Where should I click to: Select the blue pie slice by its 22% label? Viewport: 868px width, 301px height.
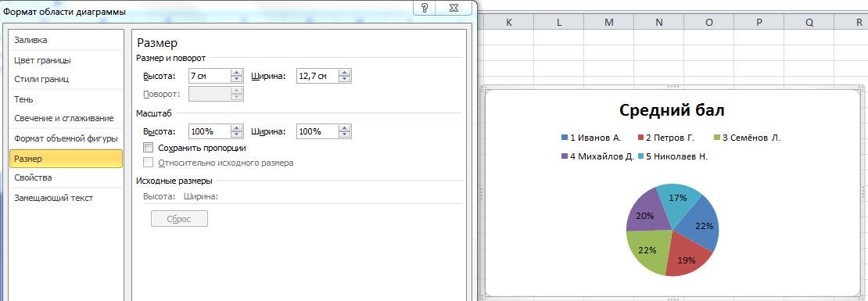(x=704, y=226)
